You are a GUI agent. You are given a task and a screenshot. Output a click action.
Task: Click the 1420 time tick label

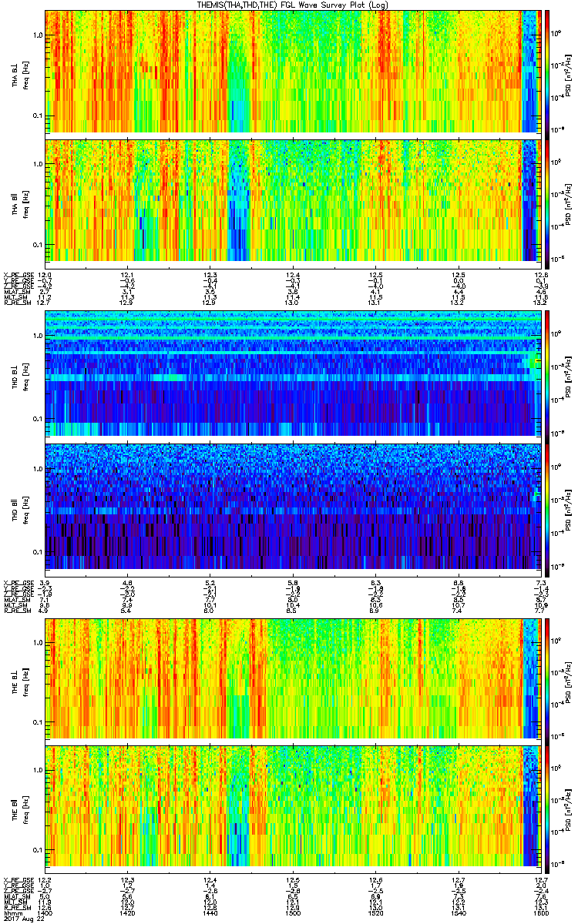[x=127, y=912]
